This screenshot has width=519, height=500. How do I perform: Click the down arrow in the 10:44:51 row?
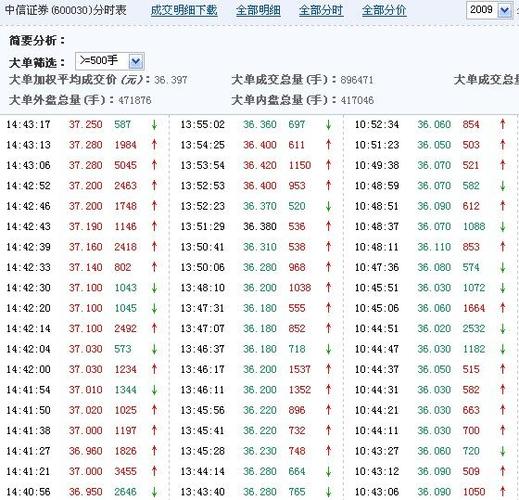coord(503,329)
